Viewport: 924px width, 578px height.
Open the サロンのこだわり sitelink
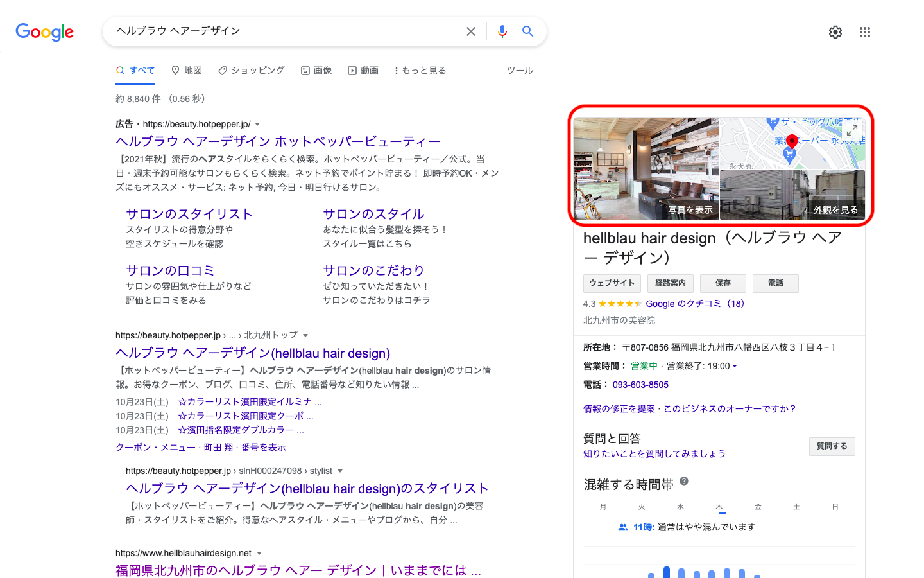point(373,270)
